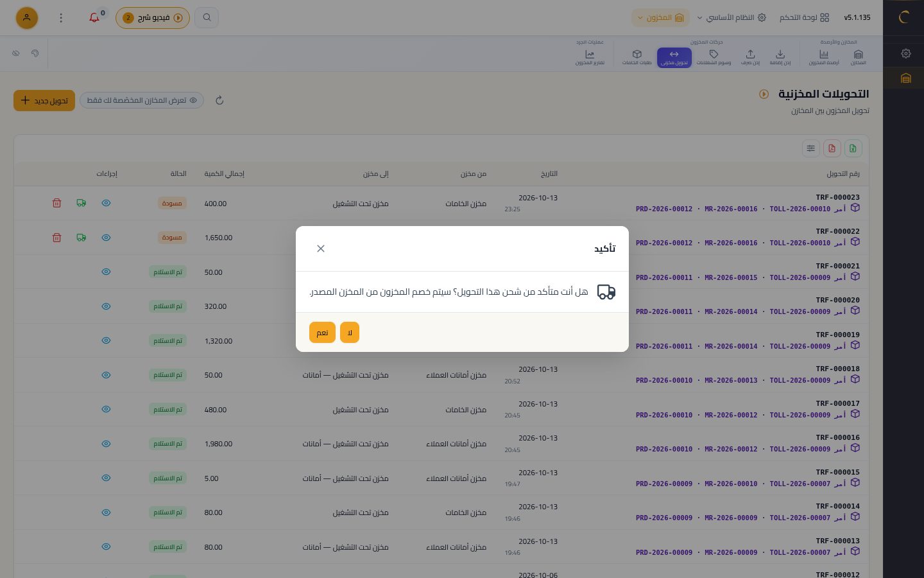View transfer TRF-000015 via eye icon
924x578 pixels.
coord(107,478)
